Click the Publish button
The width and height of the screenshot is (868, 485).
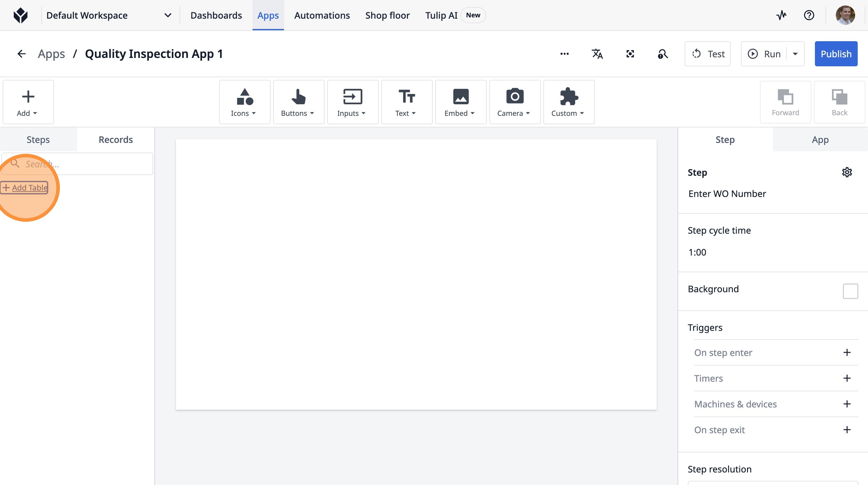pyautogui.click(x=836, y=54)
